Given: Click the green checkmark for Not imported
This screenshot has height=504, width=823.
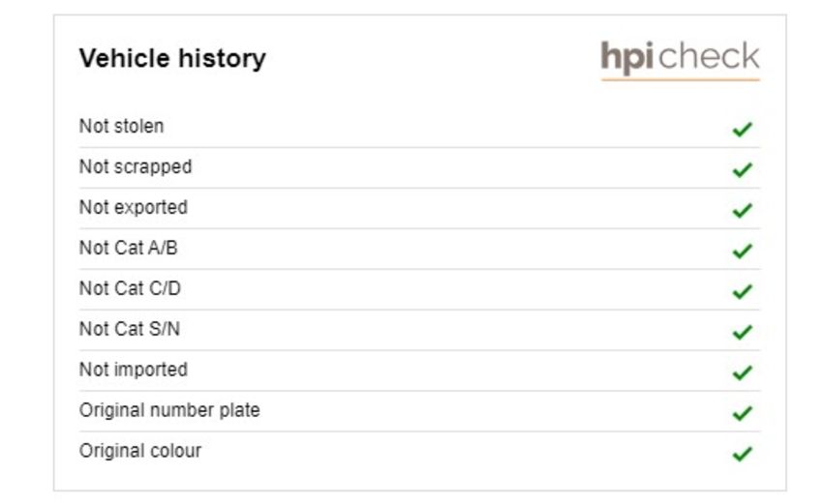Looking at the screenshot, I should coord(743,372).
